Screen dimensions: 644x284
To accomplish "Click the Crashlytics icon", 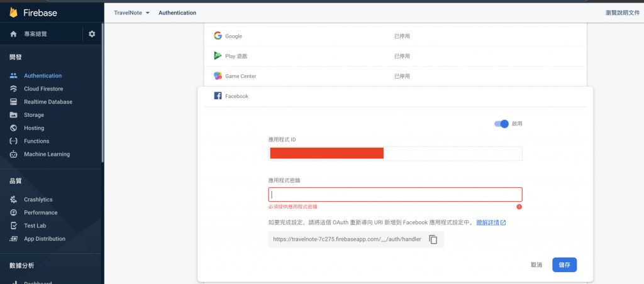I will point(14,199).
